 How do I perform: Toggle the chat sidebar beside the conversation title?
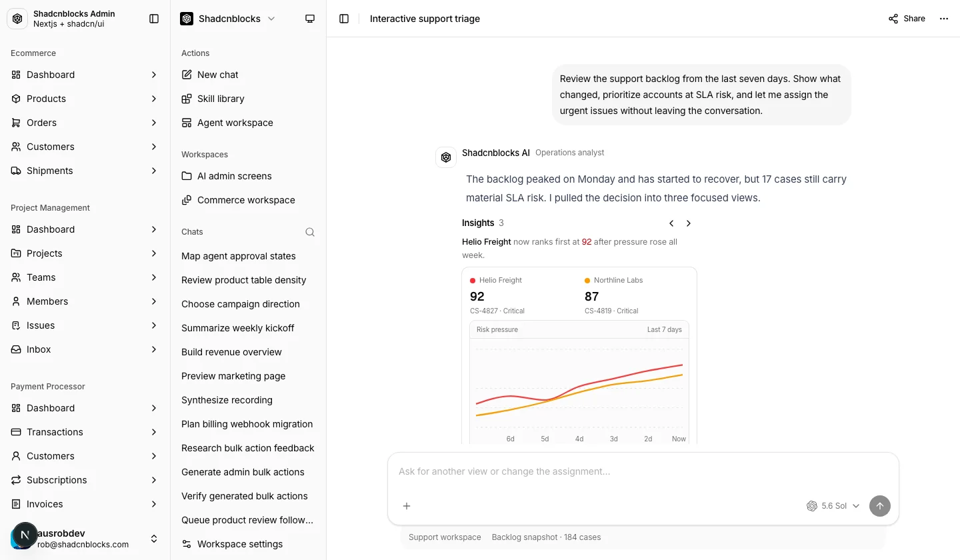pos(344,19)
